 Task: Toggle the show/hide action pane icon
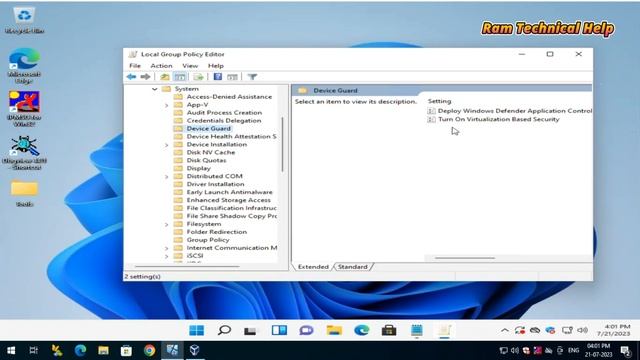[x=232, y=77]
